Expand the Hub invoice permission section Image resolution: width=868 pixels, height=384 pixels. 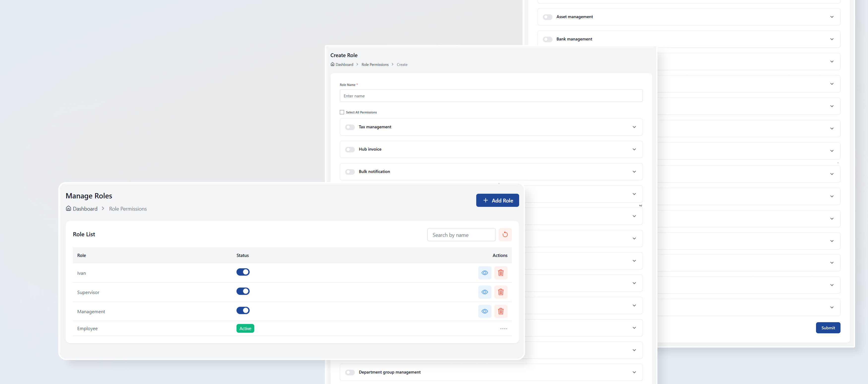[634, 149]
